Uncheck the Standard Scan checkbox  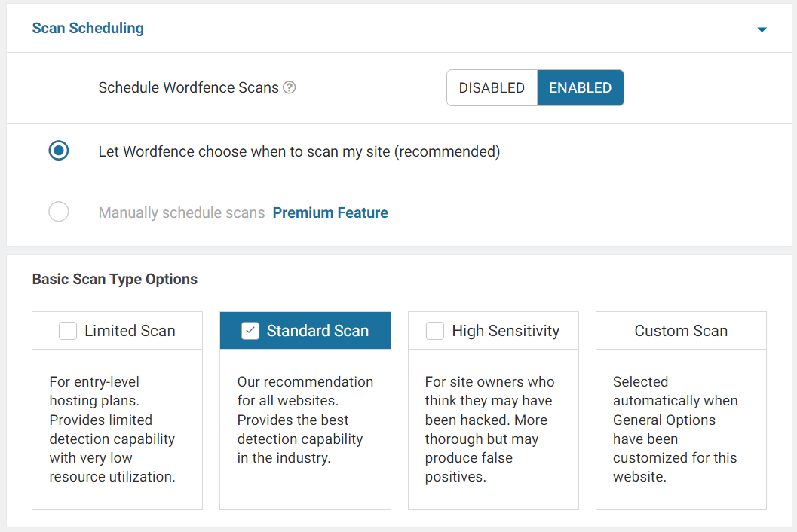click(250, 331)
